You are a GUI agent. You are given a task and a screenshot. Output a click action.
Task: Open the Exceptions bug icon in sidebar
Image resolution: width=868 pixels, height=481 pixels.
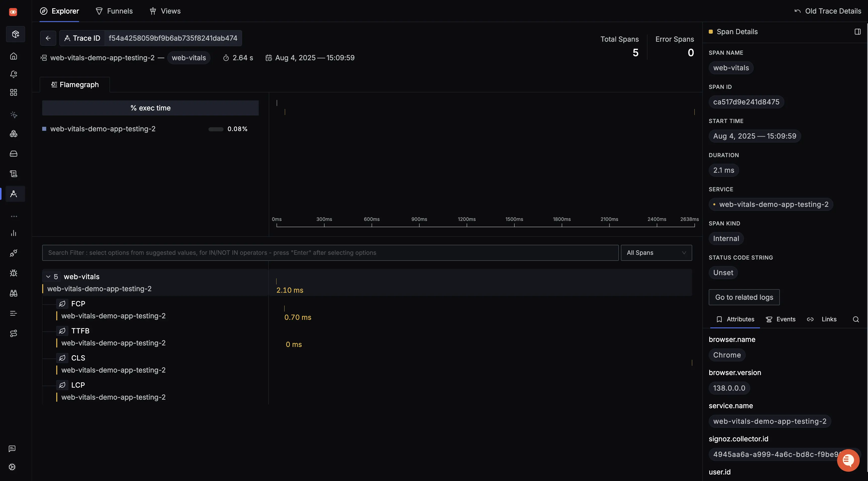click(14, 273)
